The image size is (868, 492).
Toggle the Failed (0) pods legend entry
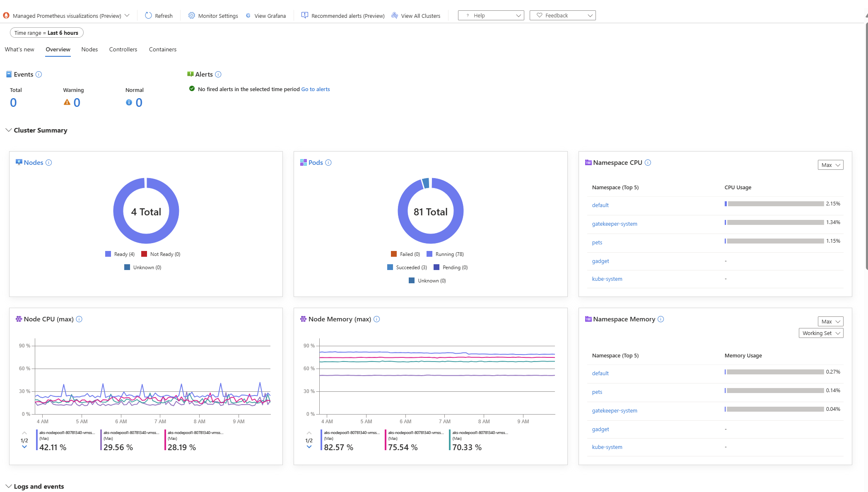(x=405, y=254)
